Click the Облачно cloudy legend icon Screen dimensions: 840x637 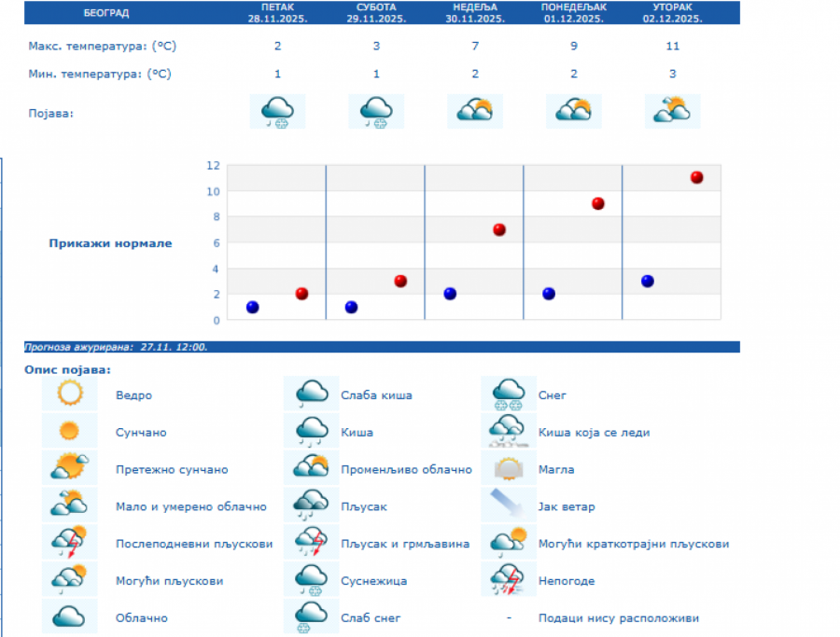click(x=69, y=617)
